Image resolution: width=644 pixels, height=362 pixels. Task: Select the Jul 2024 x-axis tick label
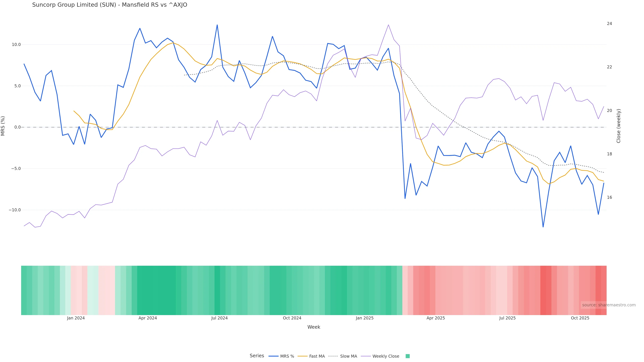click(219, 318)
